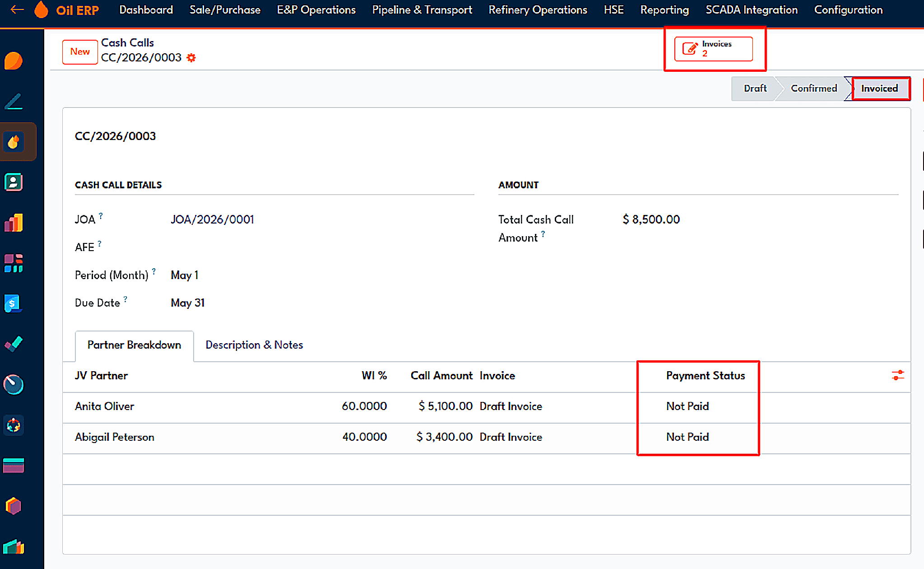
Task: Open the dollar invoicing sidebar icon
Action: pyautogui.click(x=14, y=304)
